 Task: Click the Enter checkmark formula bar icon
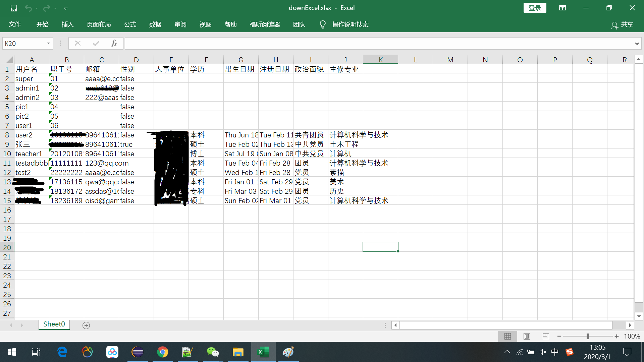[96, 43]
